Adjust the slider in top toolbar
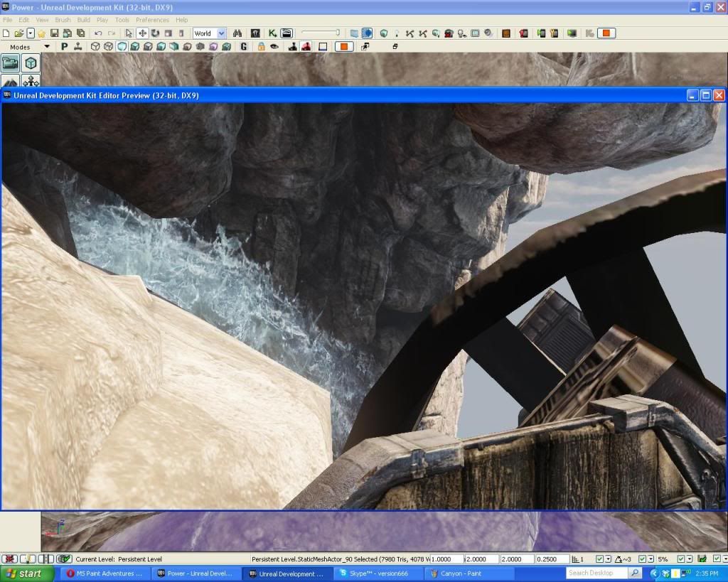The image size is (728, 582). pyautogui.click(x=338, y=33)
